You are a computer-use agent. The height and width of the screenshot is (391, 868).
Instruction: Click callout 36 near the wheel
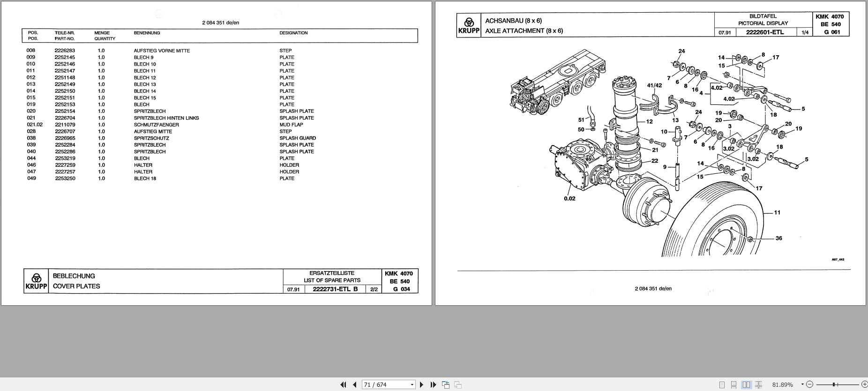coord(778,238)
